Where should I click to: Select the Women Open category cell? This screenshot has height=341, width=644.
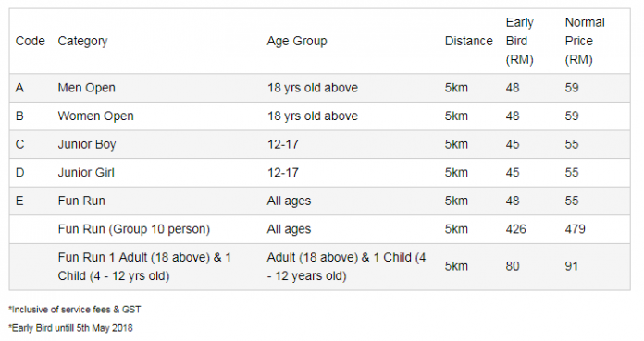(x=95, y=116)
